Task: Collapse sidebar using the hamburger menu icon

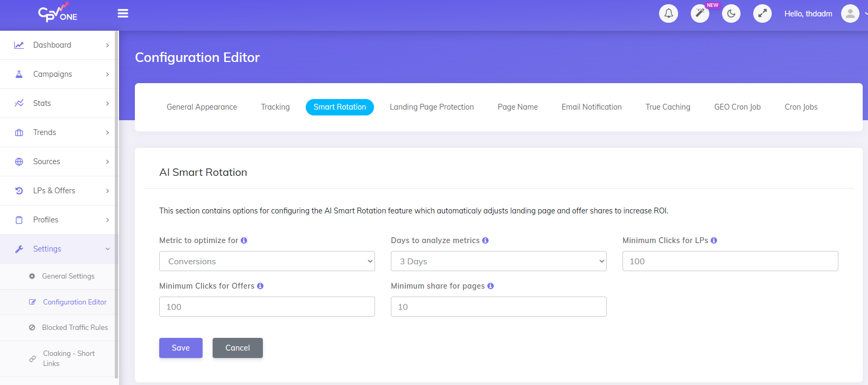Action: tap(123, 13)
